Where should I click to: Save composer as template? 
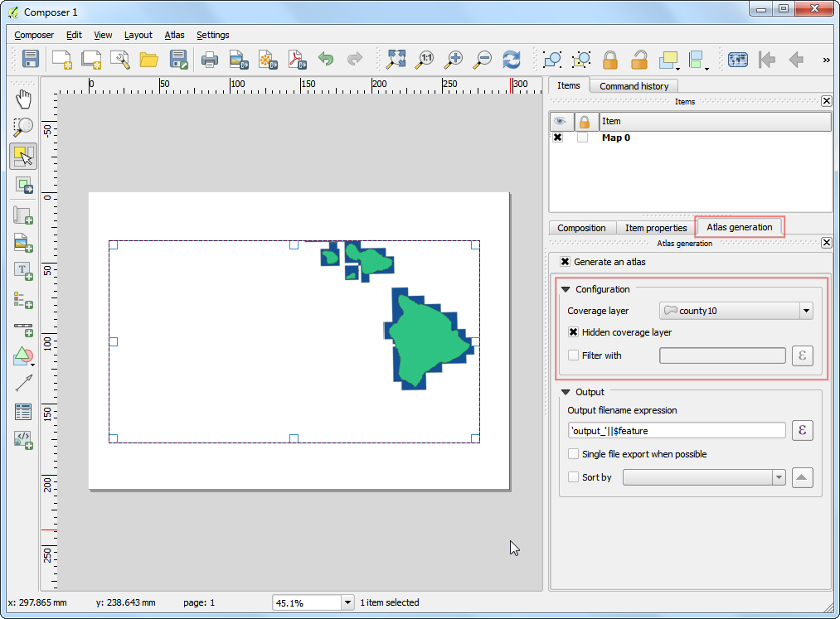pos(178,59)
